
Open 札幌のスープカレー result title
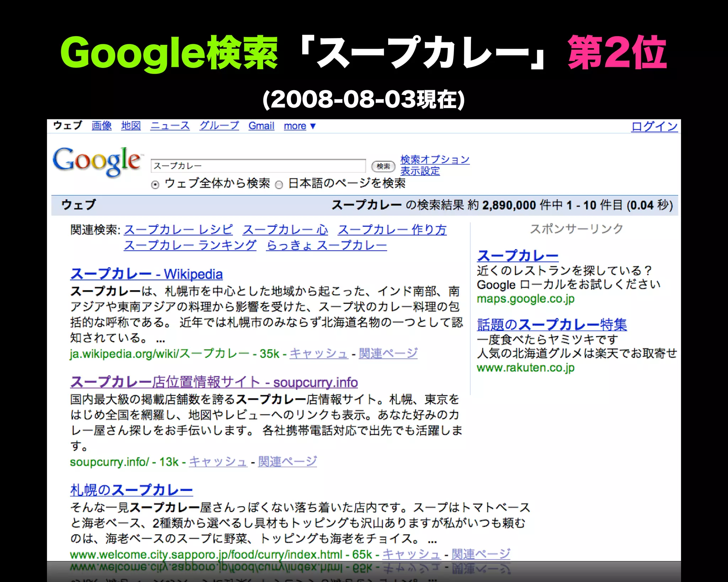click(x=132, y=490)
